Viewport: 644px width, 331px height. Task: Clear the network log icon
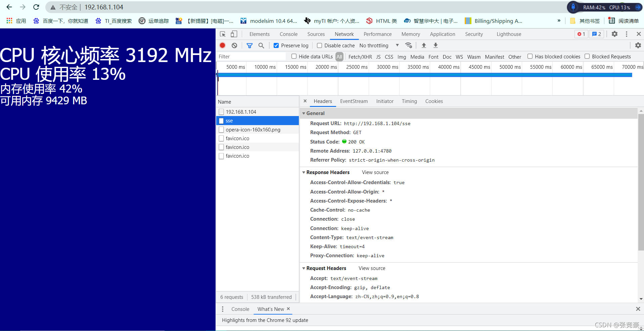point(234,45)
